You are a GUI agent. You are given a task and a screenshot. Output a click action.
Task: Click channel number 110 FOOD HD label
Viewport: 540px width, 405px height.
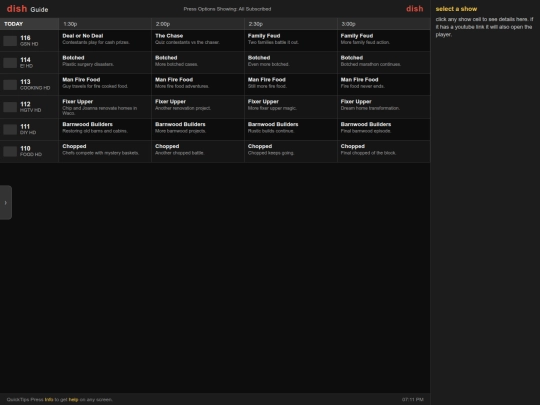[x=31, y=151]
